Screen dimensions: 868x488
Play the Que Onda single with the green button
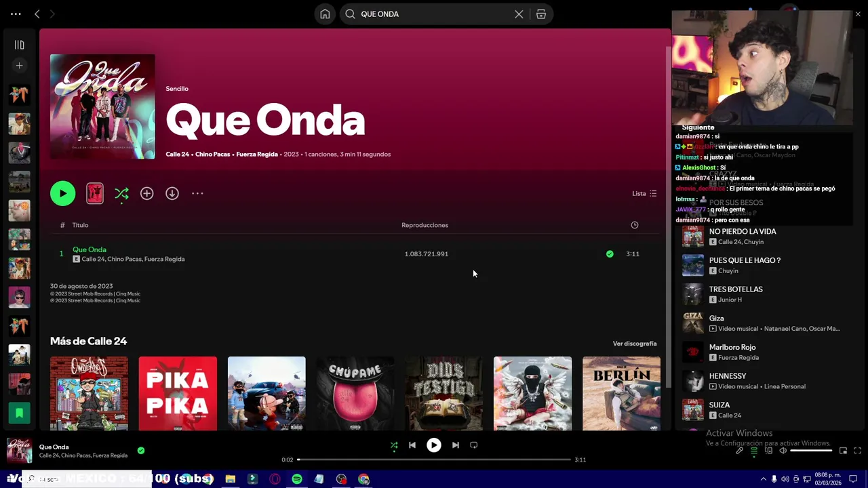point(62,193)
